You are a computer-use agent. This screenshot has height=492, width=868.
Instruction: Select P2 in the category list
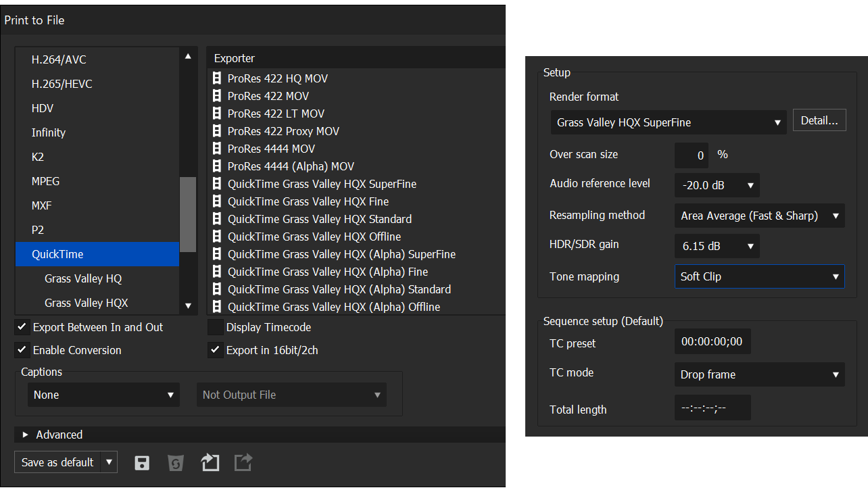point(97,230)
